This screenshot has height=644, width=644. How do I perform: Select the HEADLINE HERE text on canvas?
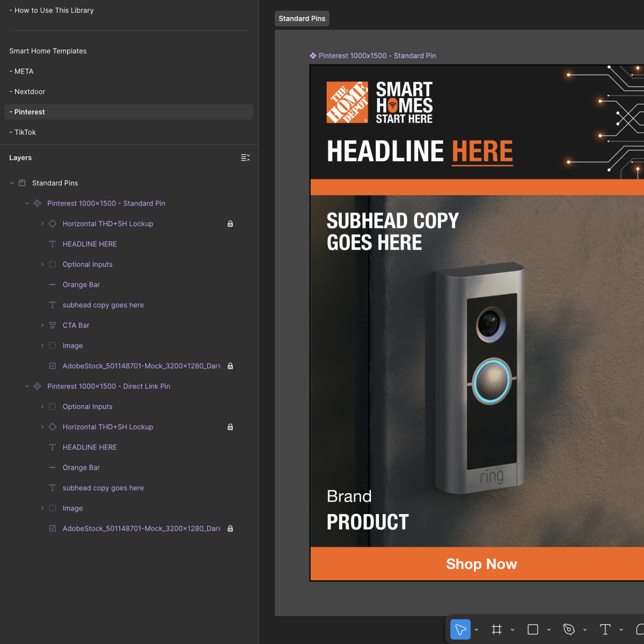[x=420, y=151]
